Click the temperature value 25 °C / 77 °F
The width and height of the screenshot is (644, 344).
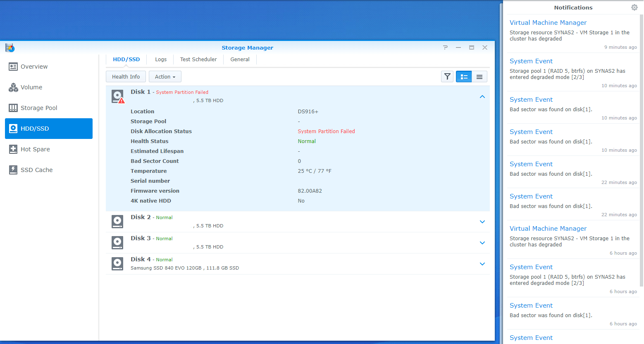[315, 171]
